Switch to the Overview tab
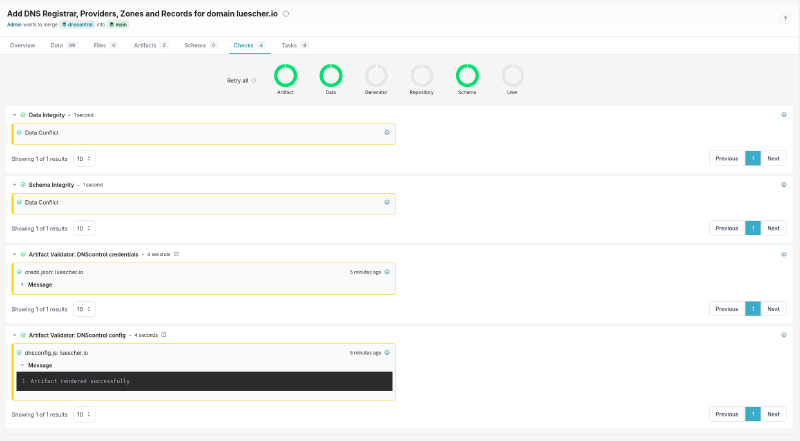This screenshot has height=441, width=800. 22,45
